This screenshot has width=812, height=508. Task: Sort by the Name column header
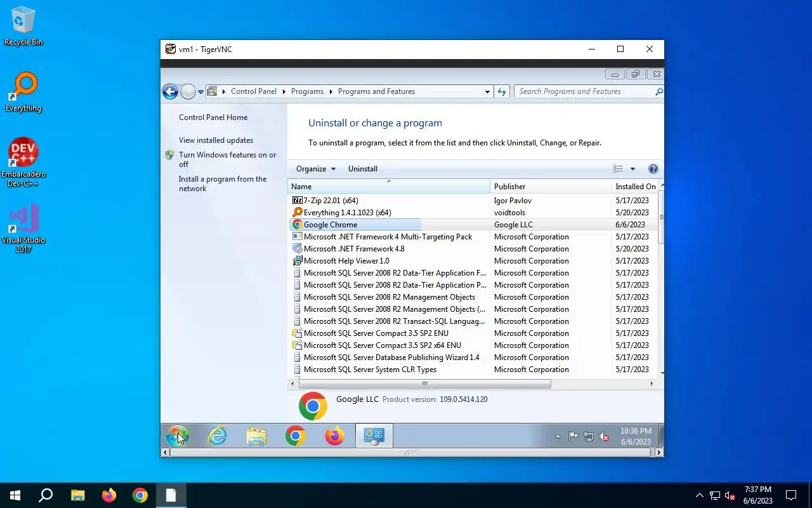(x=389, y=187)
